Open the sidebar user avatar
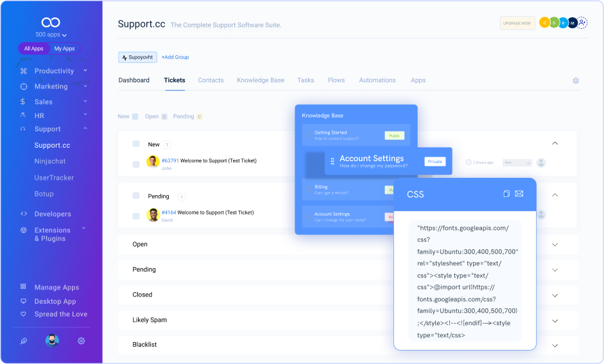This screenshot has height=364, width=604. (52, 340)
